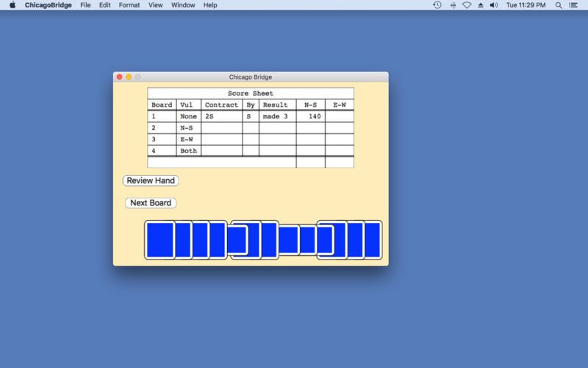Click the 'Score Sheet' title
588x368 pixels.
coord(251,93)
